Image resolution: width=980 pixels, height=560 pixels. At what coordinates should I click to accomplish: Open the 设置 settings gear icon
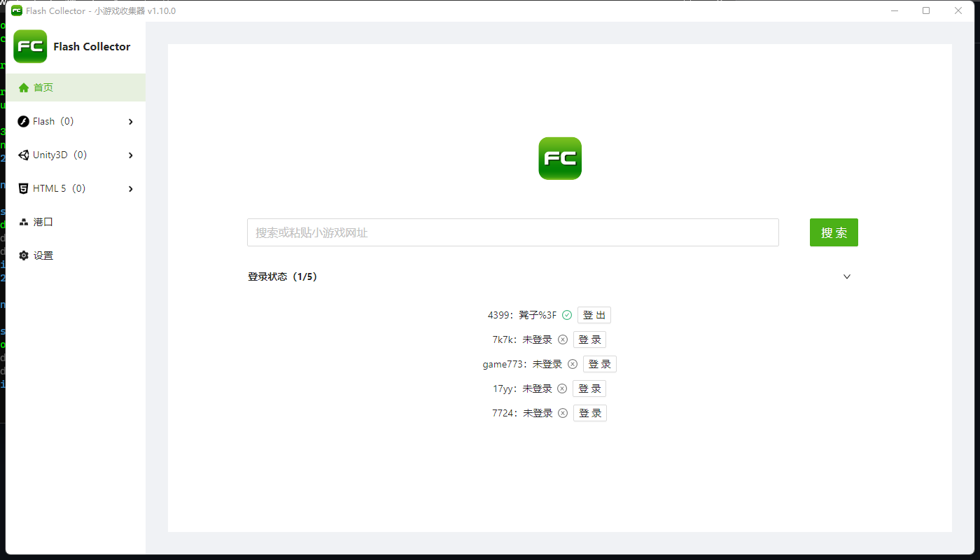coord(22,255)
